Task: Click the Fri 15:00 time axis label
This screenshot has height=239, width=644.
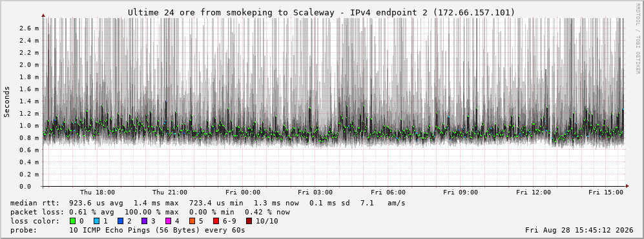Action: pos(606,192)
